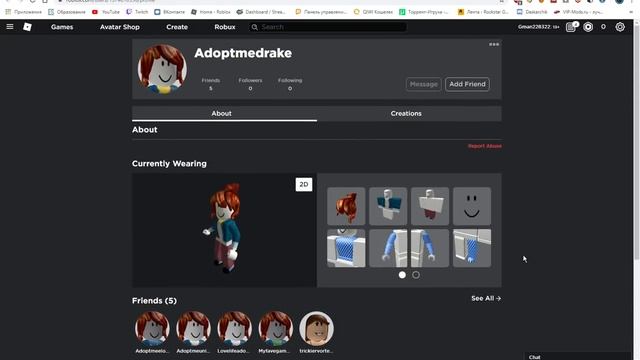The image size is (640, 360).
Task: Open the Robux nav item
Action: tap(225, 27)
